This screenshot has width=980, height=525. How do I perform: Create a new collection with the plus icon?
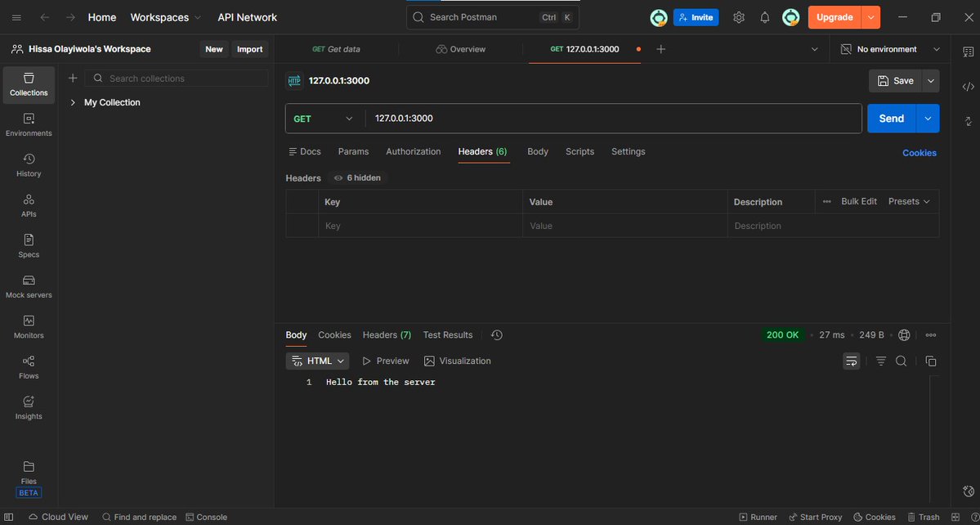(73, 79)
